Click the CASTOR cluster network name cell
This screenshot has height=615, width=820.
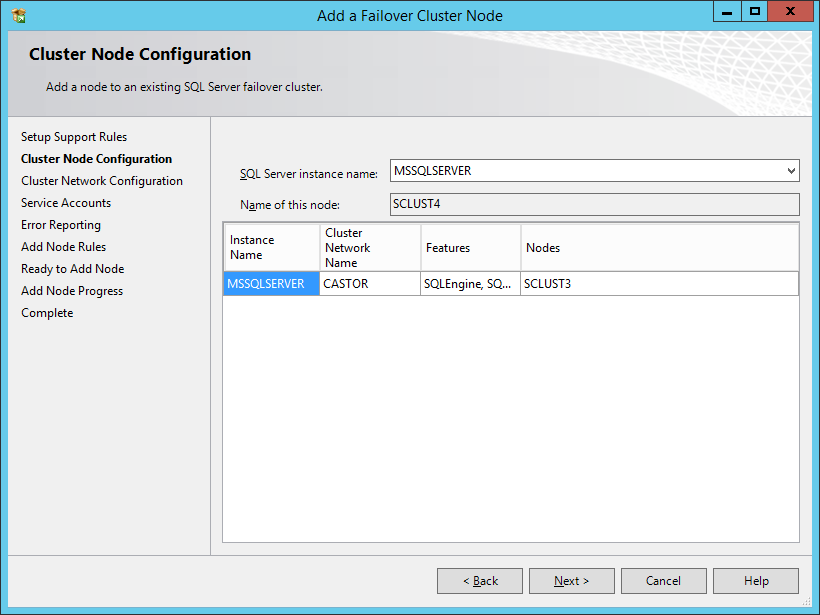pos(370,283)
